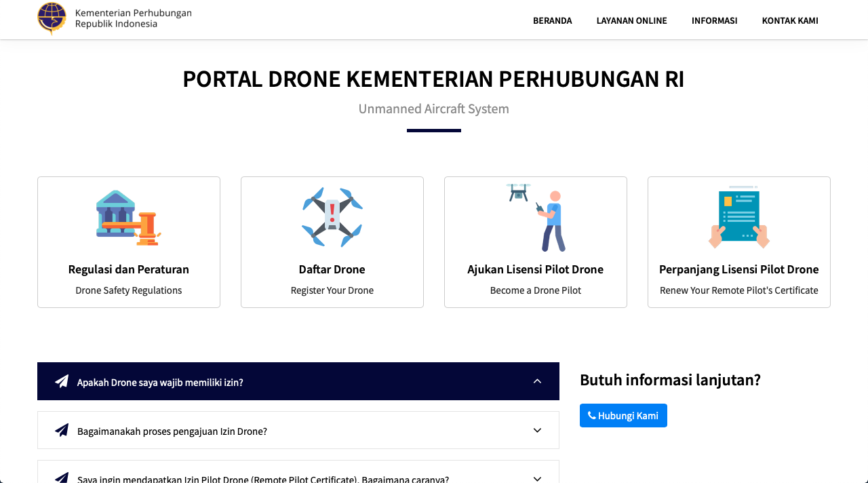Click the PORTAL DRONE KEMENTERIAN PERHUBUNGAN RI heading
Screen dimensions: 868x483
pyautogui.click(x=434, y=79)
